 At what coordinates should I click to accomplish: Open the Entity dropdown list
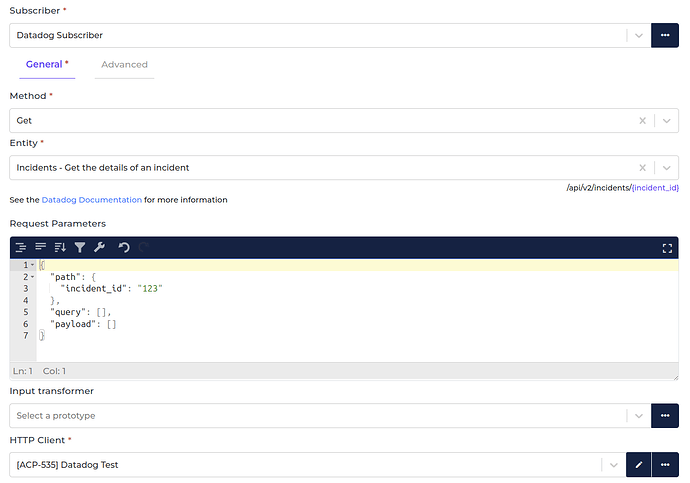coord(667,168)
